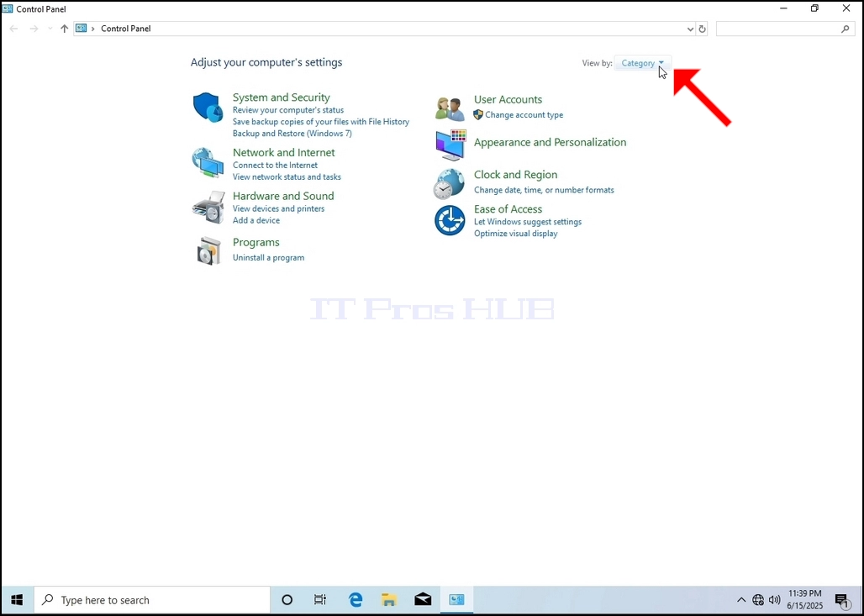The height and width of the screenshot is (616, 864).
Task: Open the Clock and Region globe-clock icon
Action: click(x=449, y=183)
